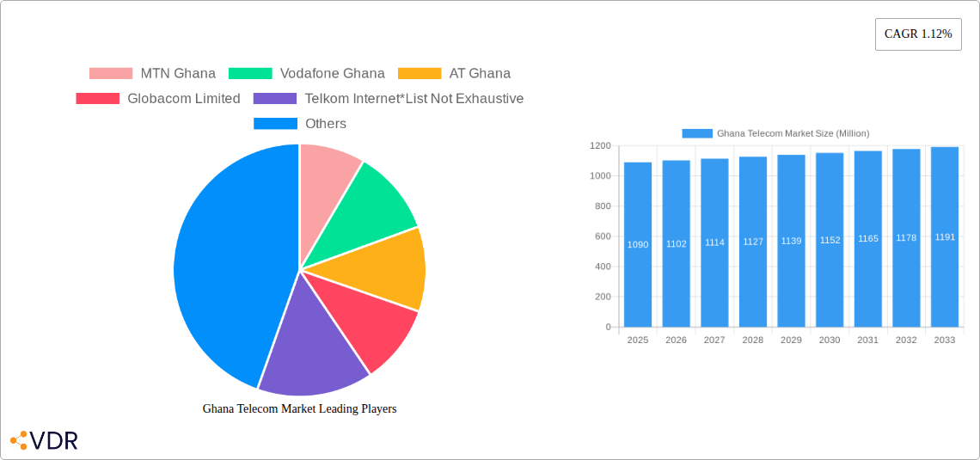Screen dimensions: 980x460
Task: Toggle Ghana Telecom Market Size (Million) legend text
Action: click(793, 133)
